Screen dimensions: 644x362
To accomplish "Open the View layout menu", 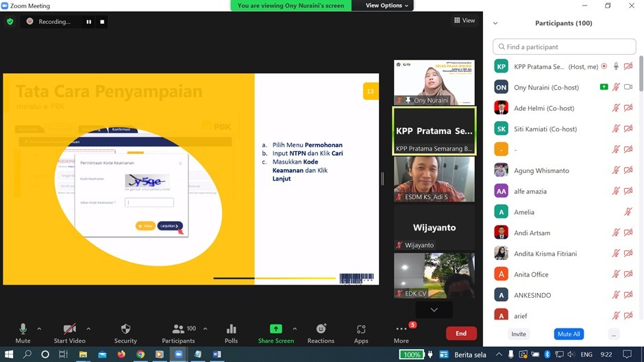I will click(x=465, y=21).
